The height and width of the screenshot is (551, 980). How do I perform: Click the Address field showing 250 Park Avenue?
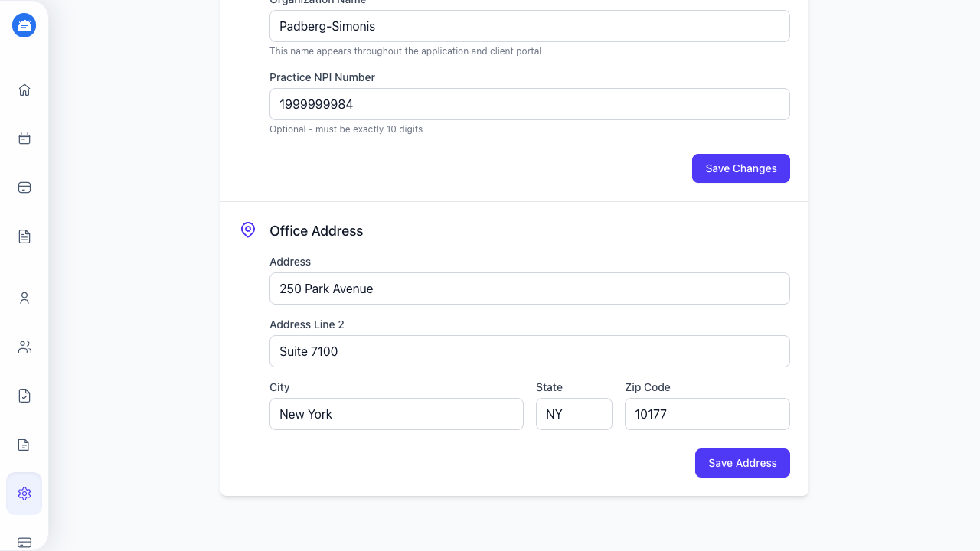[530, 289]
